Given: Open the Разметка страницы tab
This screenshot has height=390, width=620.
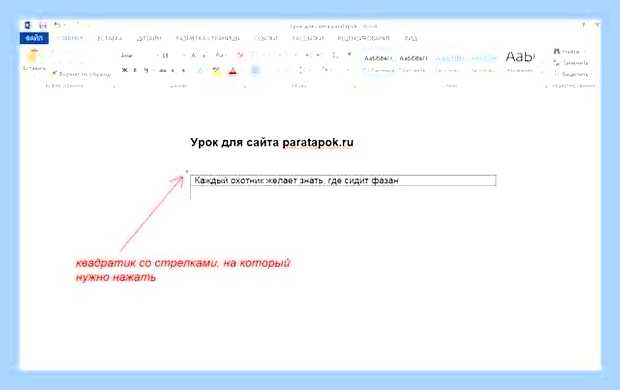Looking at the screenshot, I should coord(208,38).
